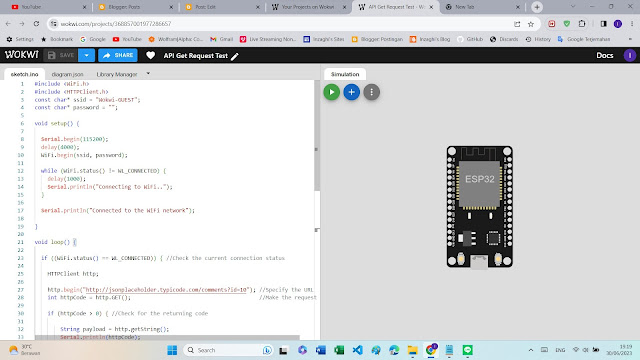Switch to the New Tab browser tab
The image size is (640, 360).
pyautogui.click(x=482, y=7)
